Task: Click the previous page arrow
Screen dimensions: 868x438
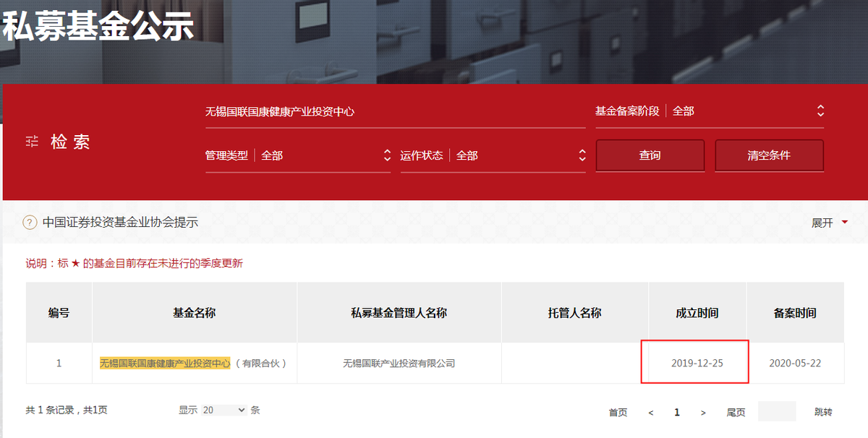Action: [x=651, y=412]
